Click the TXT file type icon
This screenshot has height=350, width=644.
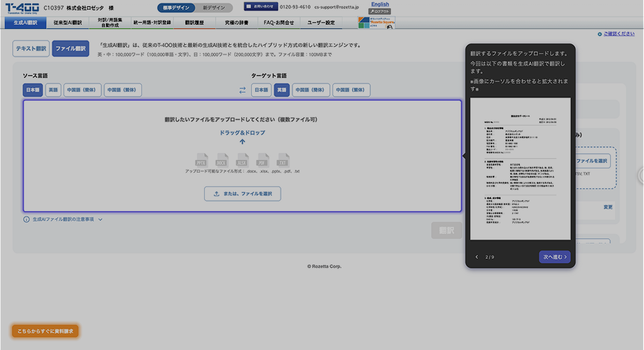point(283,159)
